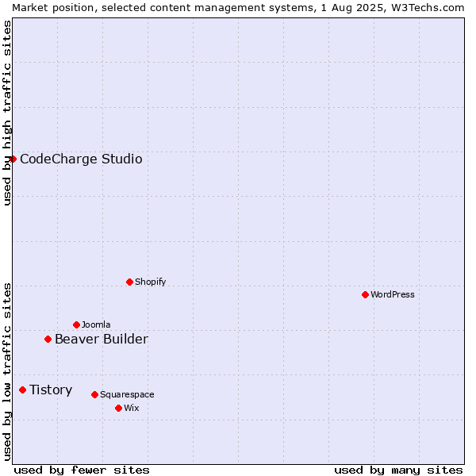Click the "Shopify" label text
The image size is (476, 476).
point(150,282)
